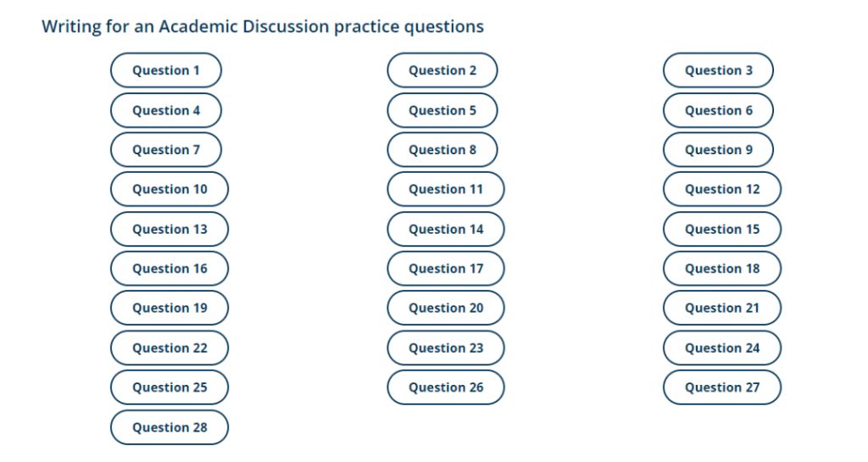The height and width of the screenshot is (462, 868).
Task: Open Question 16
Action: tap(170, 269)
